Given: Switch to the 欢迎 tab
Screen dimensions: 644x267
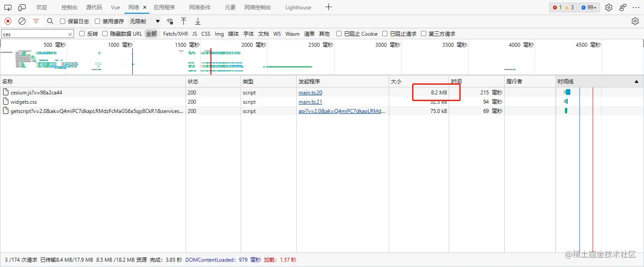Looking at the screenshot, I should pos(41,8).
